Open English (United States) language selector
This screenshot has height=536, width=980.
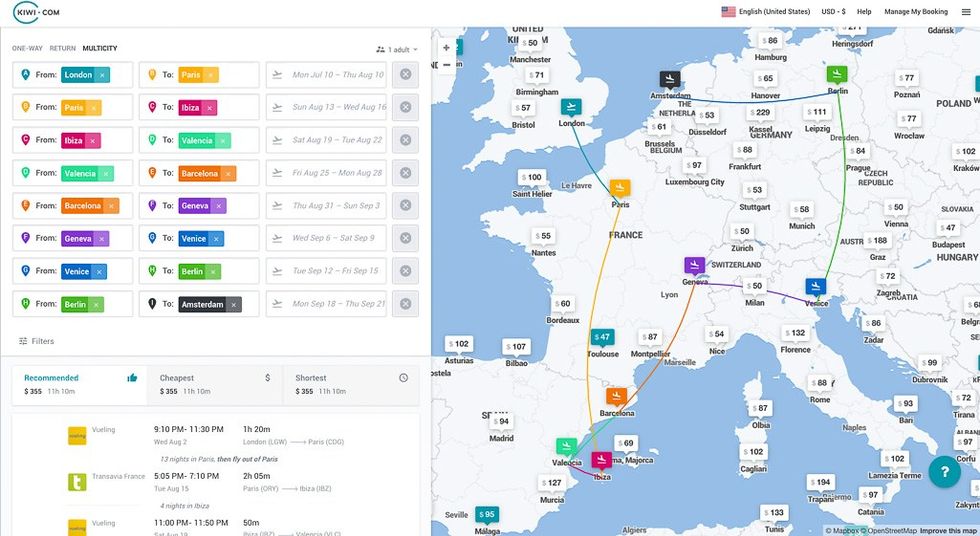click(x=765, y=12)
